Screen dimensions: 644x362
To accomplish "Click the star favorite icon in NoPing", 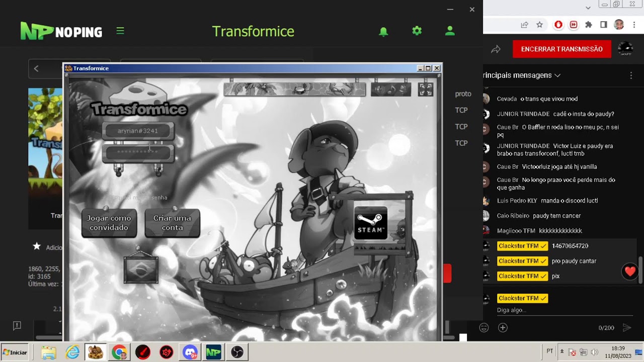I will click(x=37, y=246).
